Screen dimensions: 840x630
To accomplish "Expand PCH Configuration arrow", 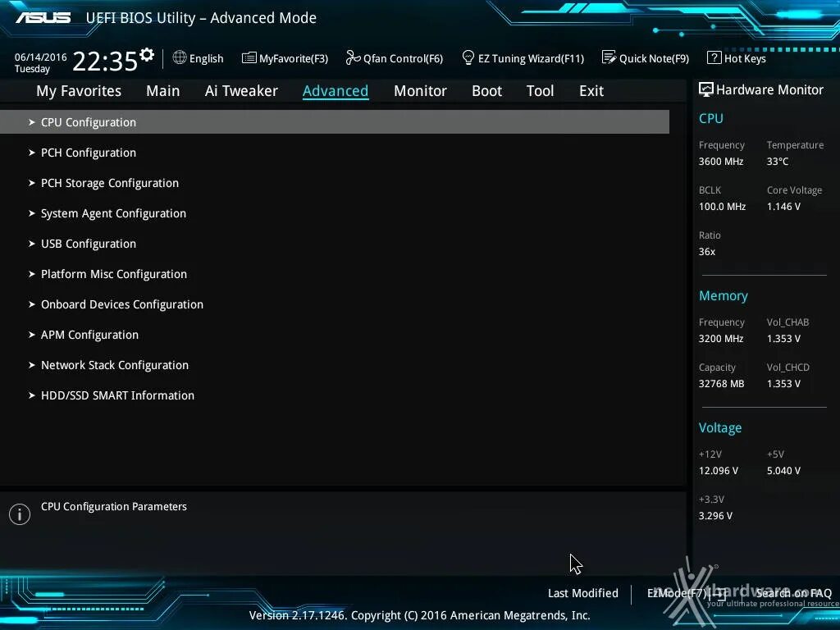I will (x=32, y=153).
